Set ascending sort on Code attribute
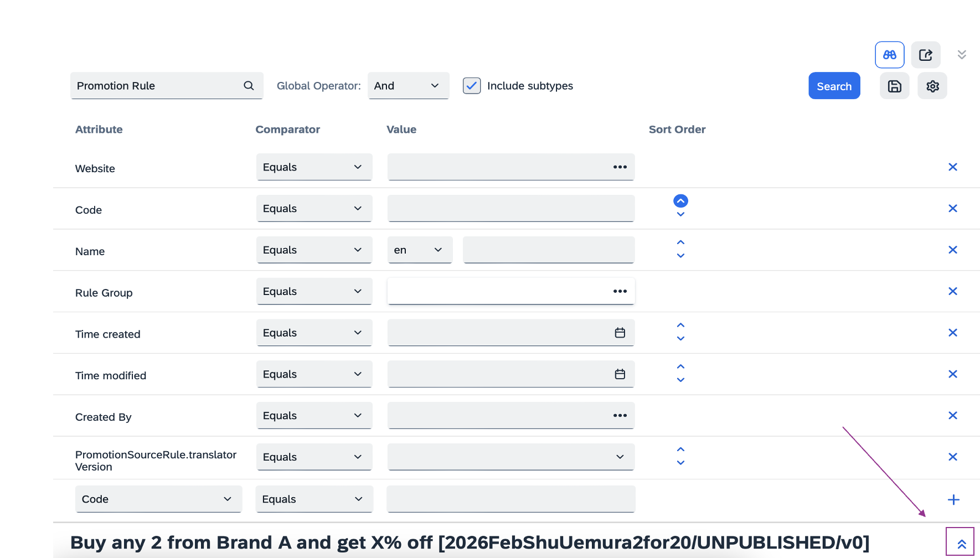The image size is (980, 558). coord(680,201)
